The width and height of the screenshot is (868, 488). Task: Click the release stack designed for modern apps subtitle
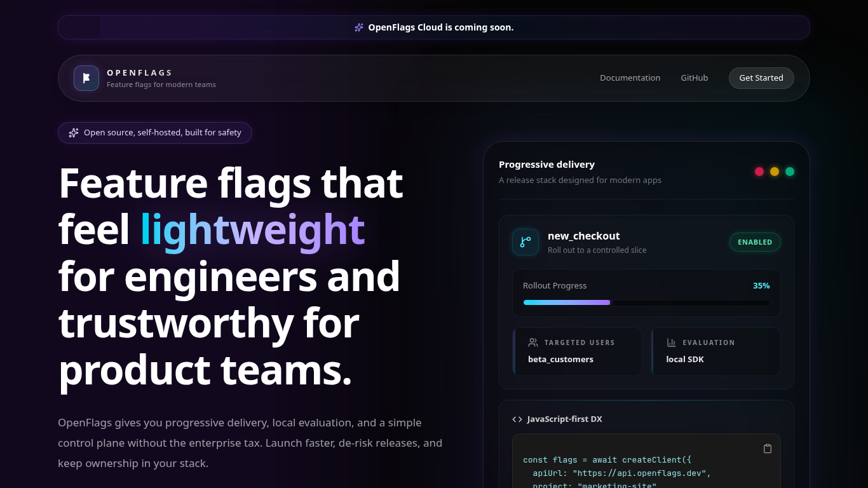click(x=580, y=180)
